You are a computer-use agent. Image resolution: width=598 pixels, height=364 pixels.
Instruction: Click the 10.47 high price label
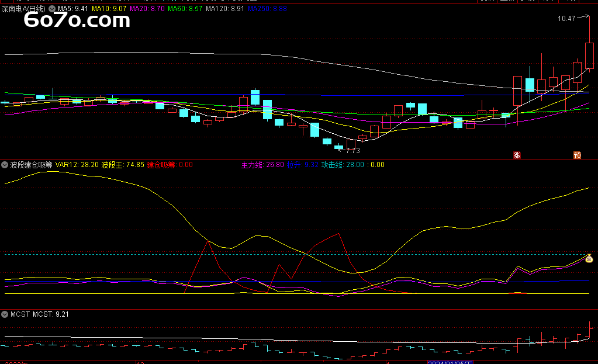[566, 19]
